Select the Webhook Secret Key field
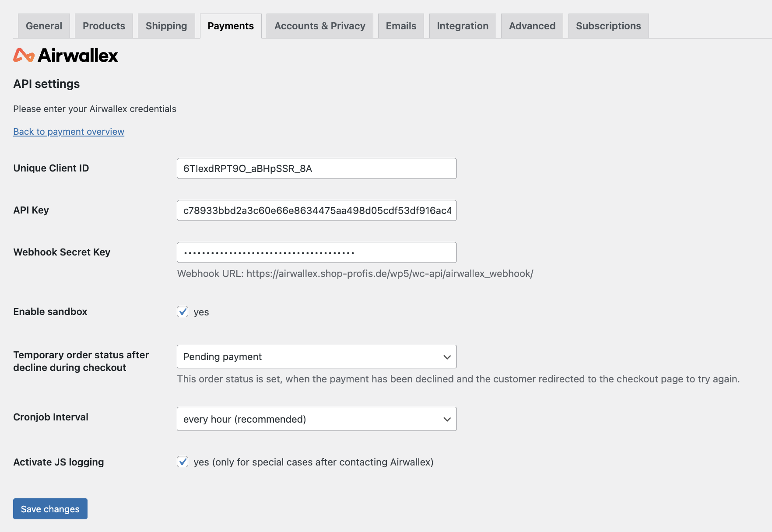This screenshot has height=532, width=772. coord(316,252)
